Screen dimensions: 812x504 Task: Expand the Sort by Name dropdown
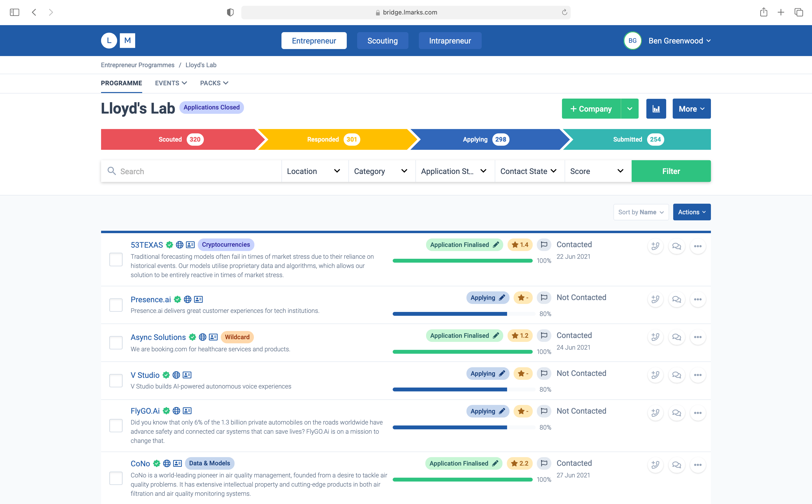[x=641, y=212]
